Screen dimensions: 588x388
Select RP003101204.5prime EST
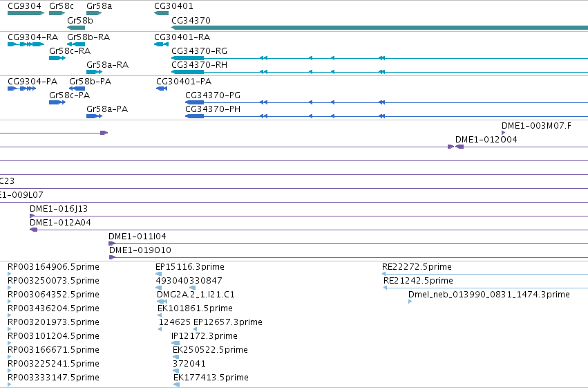[10, 343]
